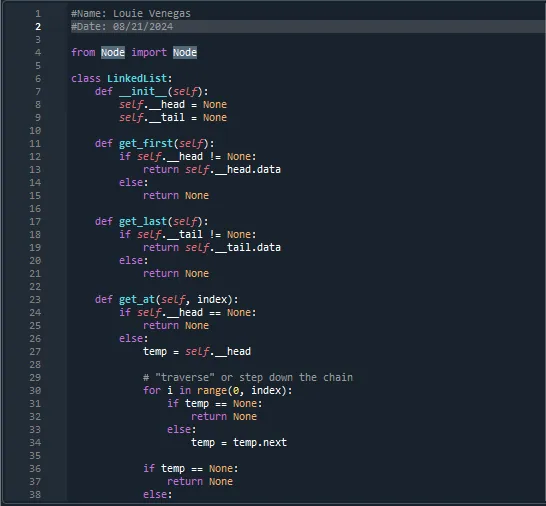This screenshot has height=506, width=546.
Task: Click 'temp = self.__head' on line 27
Action: [x=197, y=351]
